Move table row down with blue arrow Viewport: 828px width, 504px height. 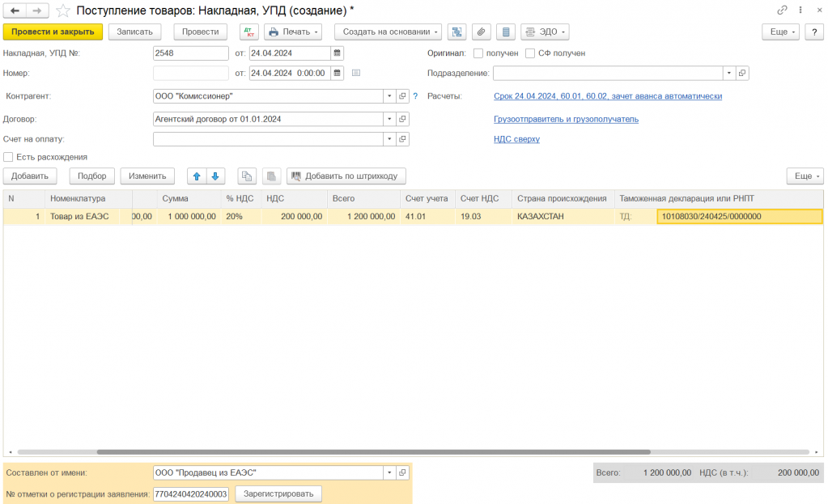pos(215,176)
